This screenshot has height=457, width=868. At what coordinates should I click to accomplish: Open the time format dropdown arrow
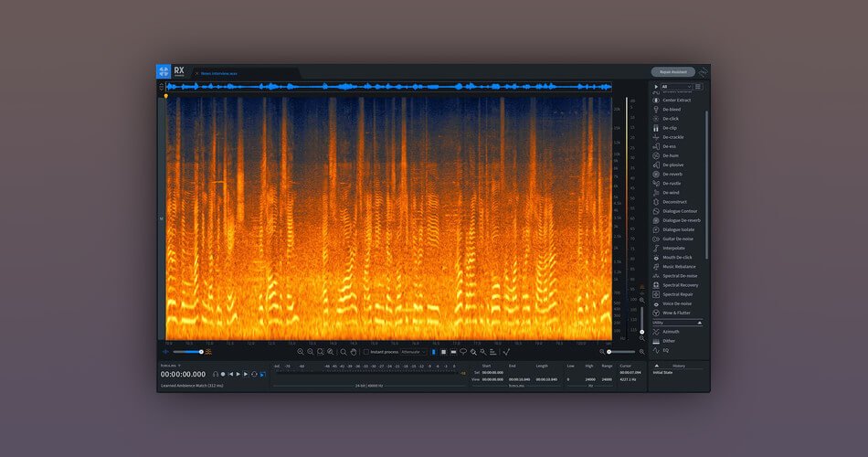[x=179, y=366]
